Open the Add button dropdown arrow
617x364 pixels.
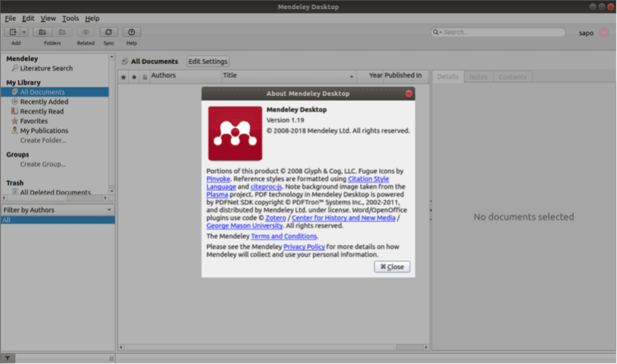pos(24,32)
